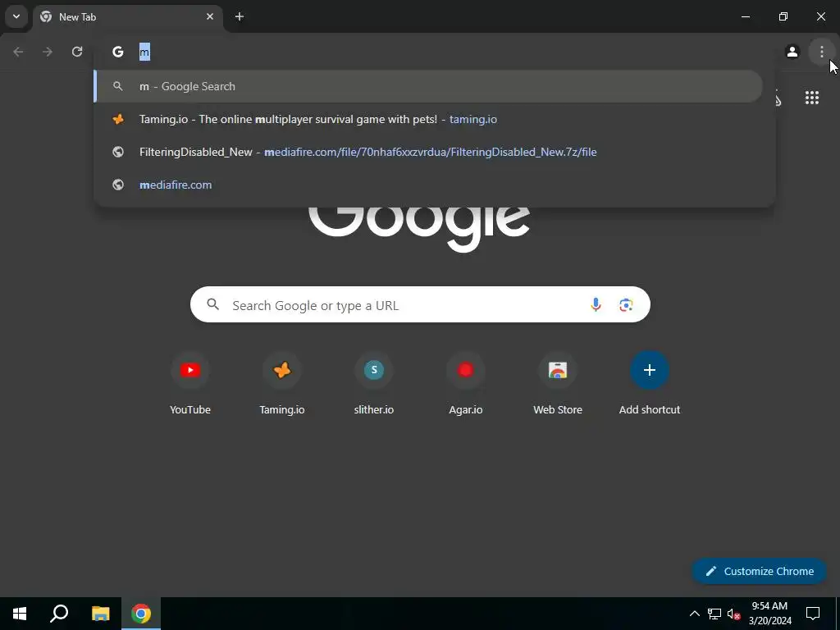This screenshot has width=840, height=630.
Task: Open the clock showing 9:54 AM
Action: 769,614
